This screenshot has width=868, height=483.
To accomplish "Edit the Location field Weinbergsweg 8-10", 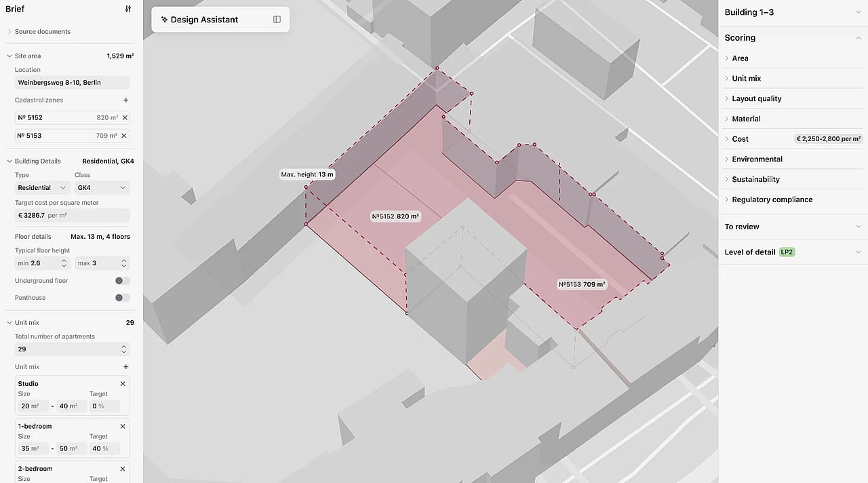I will pos(73,83).
